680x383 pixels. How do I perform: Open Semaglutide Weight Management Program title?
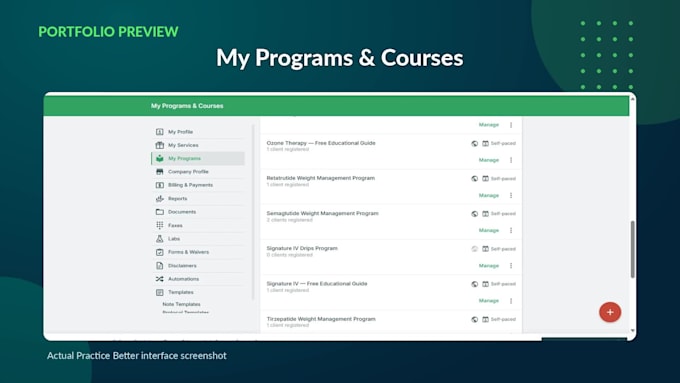tap(322, 213)
